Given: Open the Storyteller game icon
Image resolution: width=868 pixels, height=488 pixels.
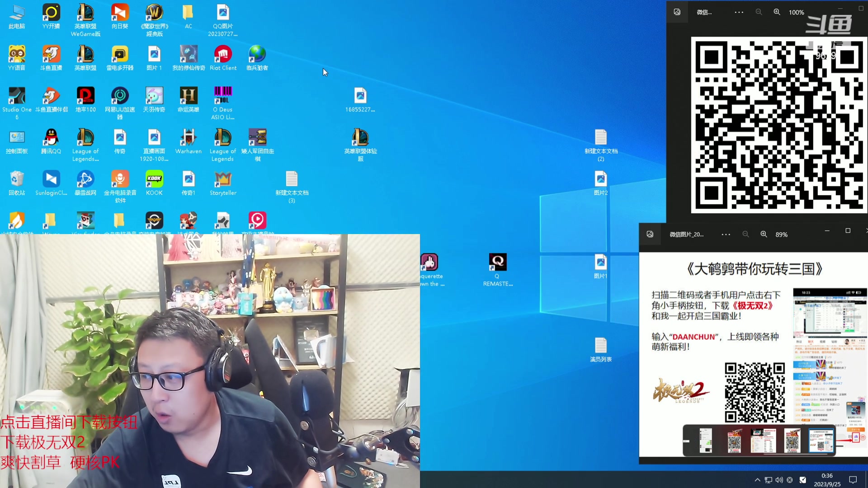Looking at the screenshot, I should [x=223, y=179].
